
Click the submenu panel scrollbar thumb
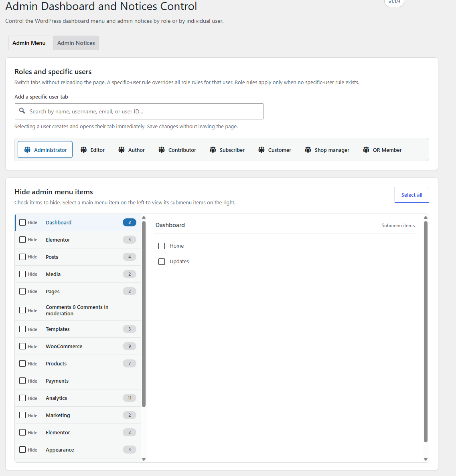pyautogui.click(x=426, y=331)
